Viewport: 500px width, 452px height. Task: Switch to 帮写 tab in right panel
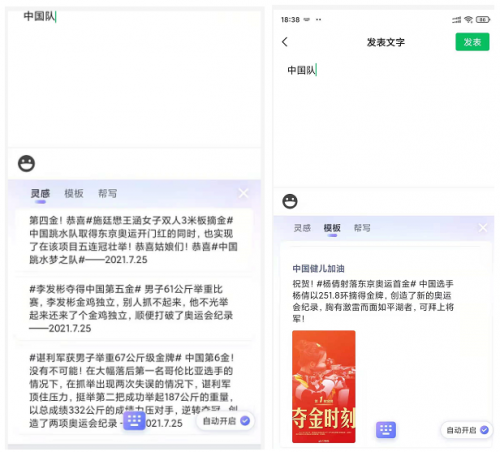point(362,228)
